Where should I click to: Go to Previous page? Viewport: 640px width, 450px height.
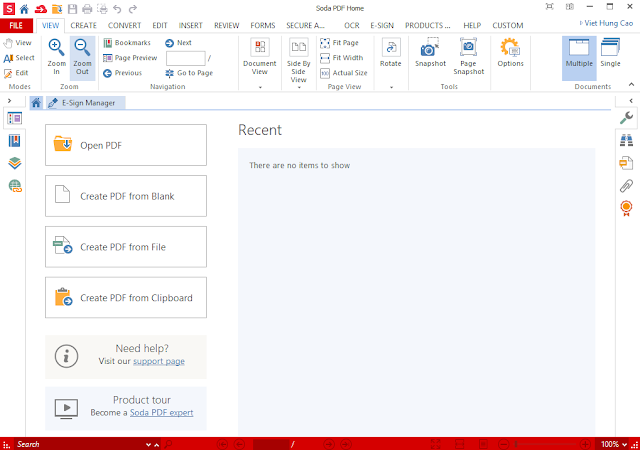122,73
